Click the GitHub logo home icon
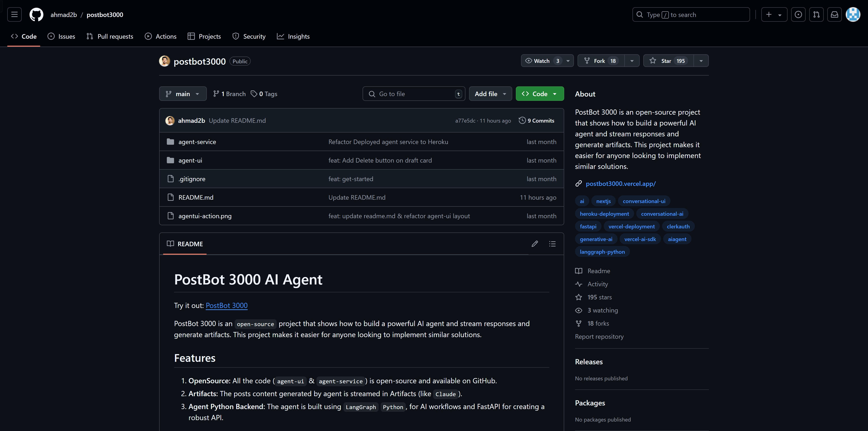868x431 pixels. [x=36, y=14]
